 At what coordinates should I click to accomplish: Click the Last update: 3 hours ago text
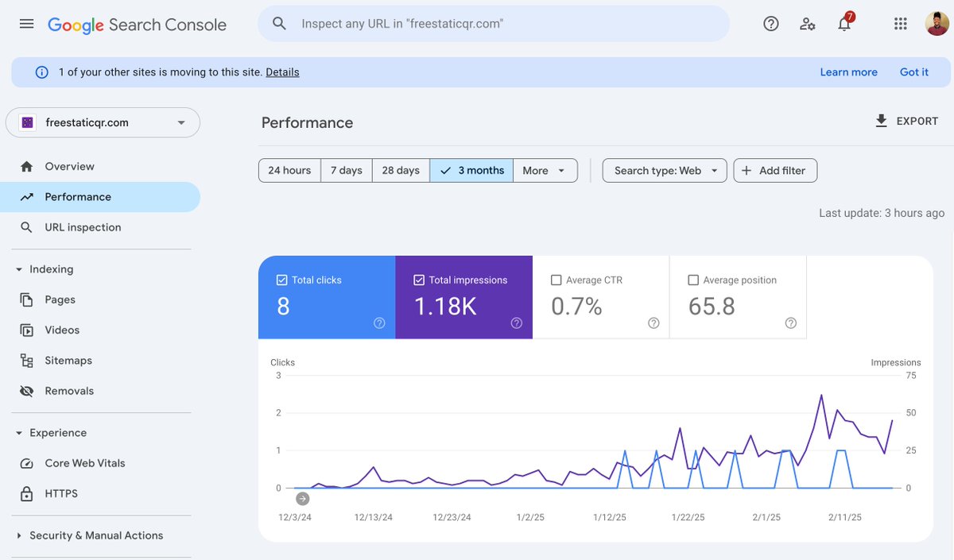[x=882, y=213]
